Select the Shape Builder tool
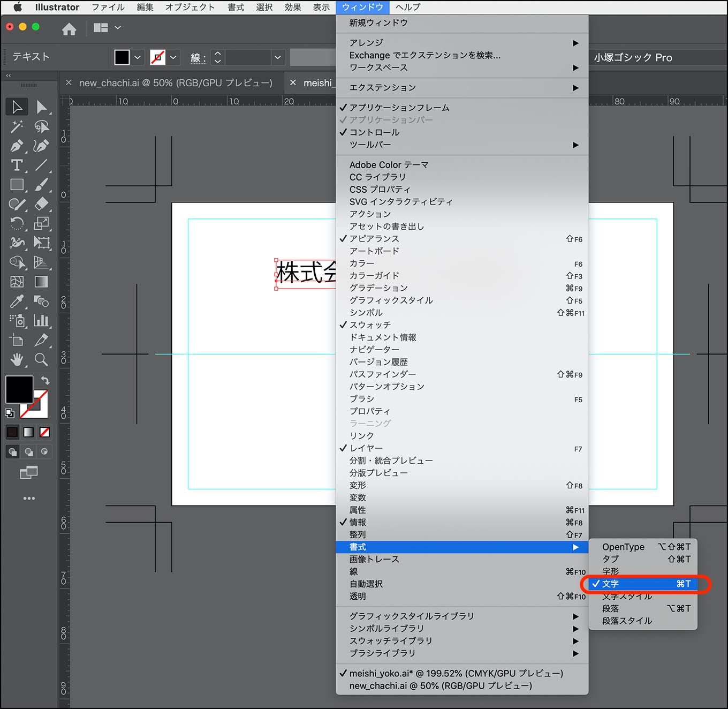 point(17,262)
